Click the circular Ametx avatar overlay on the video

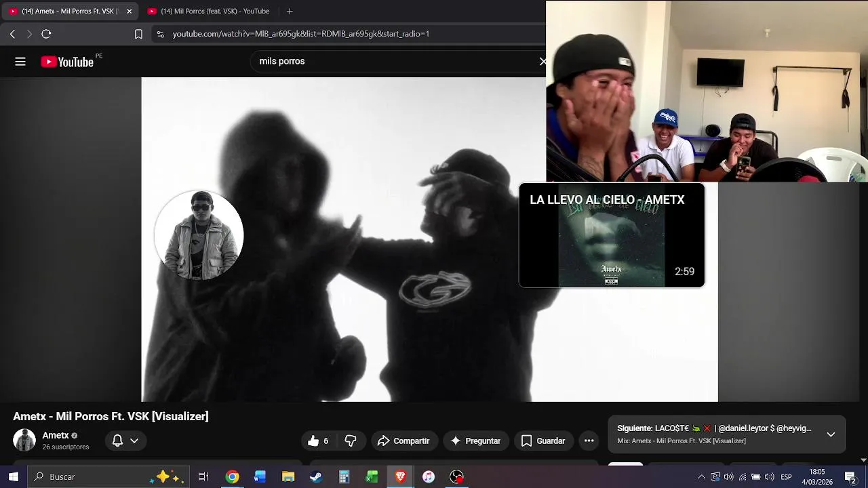coord(199,235)
